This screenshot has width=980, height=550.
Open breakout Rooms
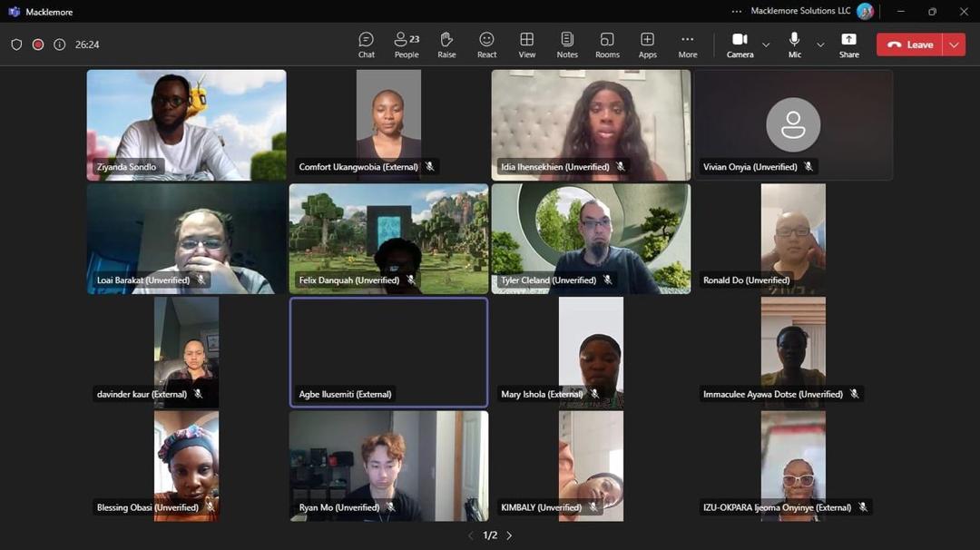click(x=607, y=44)
